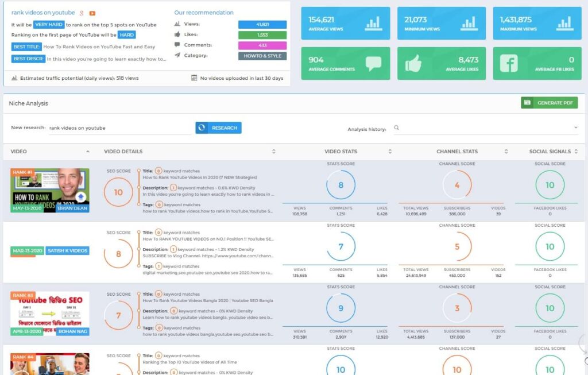Click the ROHAN NAG channel tag
Image resolution: width=588 pixels, height=375 pixels.
[x=73, y=331]
